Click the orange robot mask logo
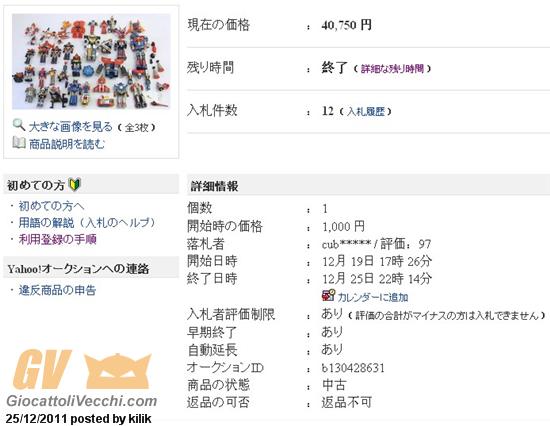This screenshot has height=426, width=550. 118,371
